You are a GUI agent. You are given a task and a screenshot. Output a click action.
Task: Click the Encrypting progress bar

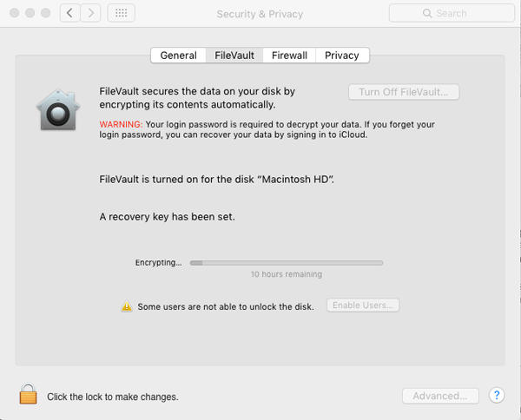[287, 262]
